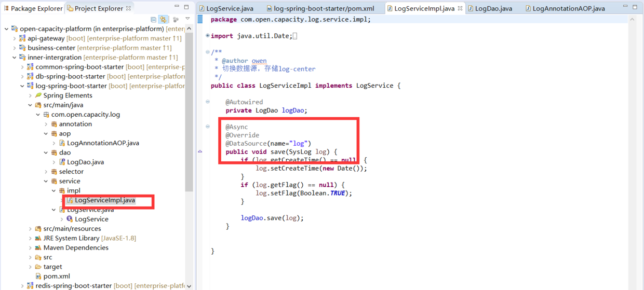644x290 pixels.
Task: Select LogServiceImpl.java in the tree
Action: (105, 200)
